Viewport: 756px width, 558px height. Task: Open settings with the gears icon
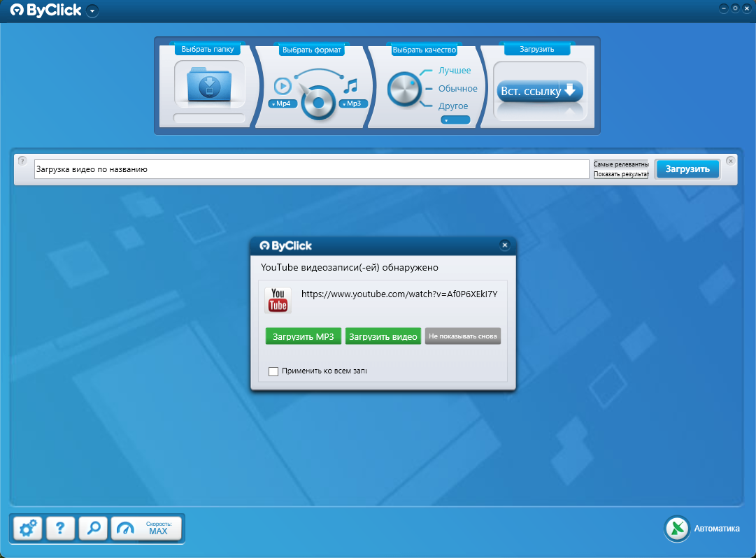(28, 528)
